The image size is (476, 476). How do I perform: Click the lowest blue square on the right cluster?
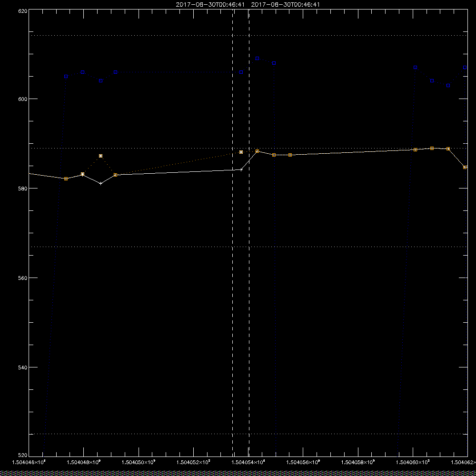pyautogui.click(x=448, y=86)
